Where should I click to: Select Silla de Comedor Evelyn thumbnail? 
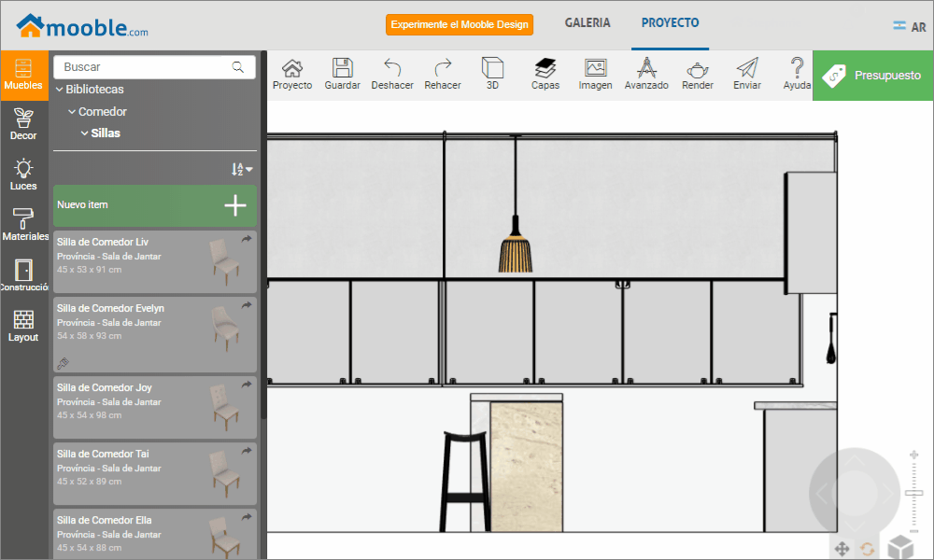coord(224,329)
